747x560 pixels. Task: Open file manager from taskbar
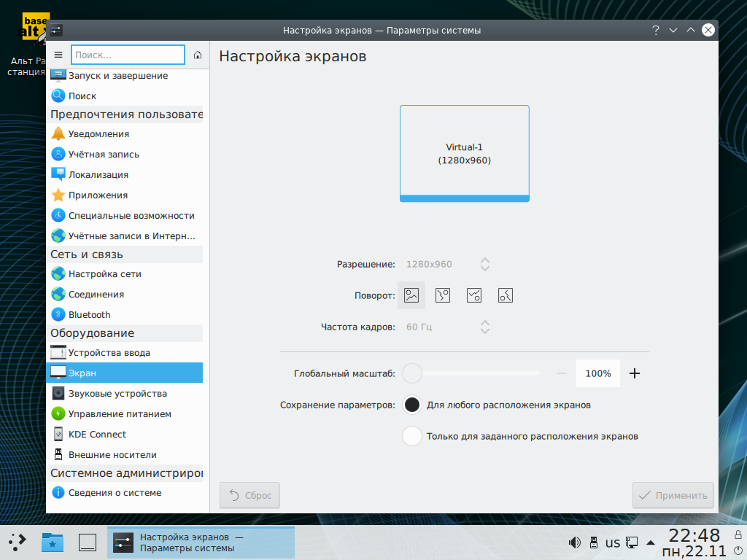pos(53,542)
